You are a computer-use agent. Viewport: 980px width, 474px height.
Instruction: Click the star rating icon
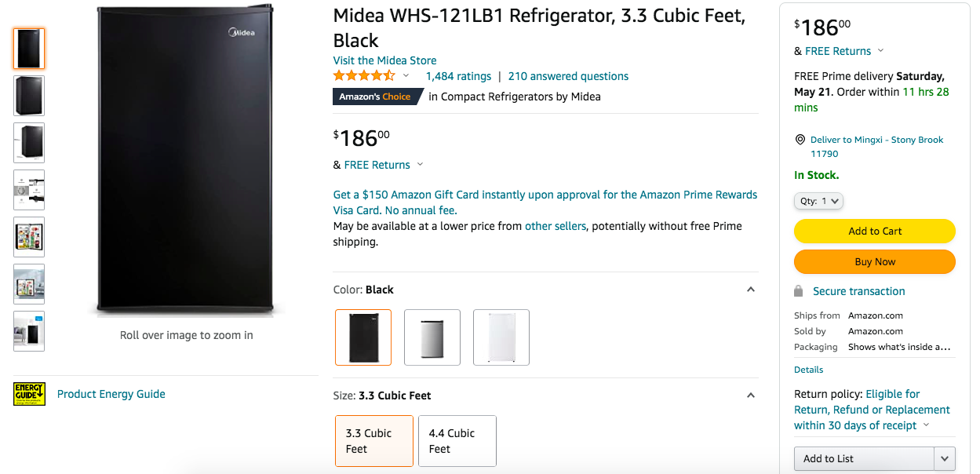pyautogui.click(x=364, y=76)
